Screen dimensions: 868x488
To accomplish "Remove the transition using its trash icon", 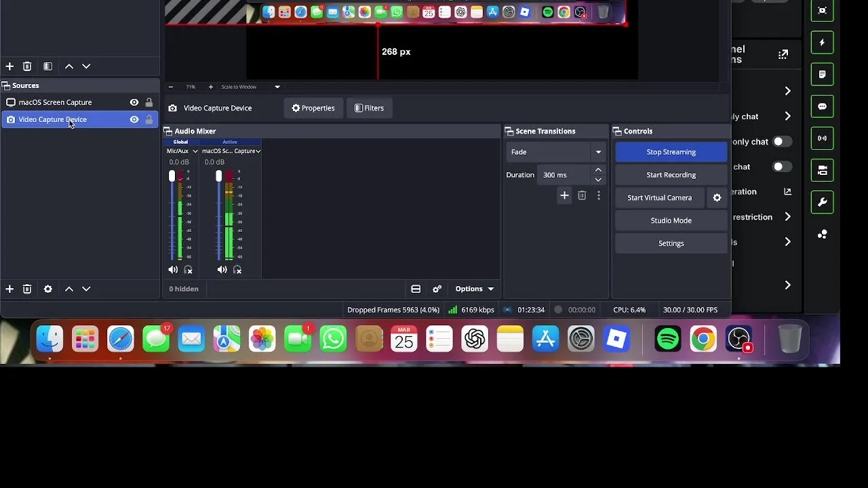I will click(582, 195).
